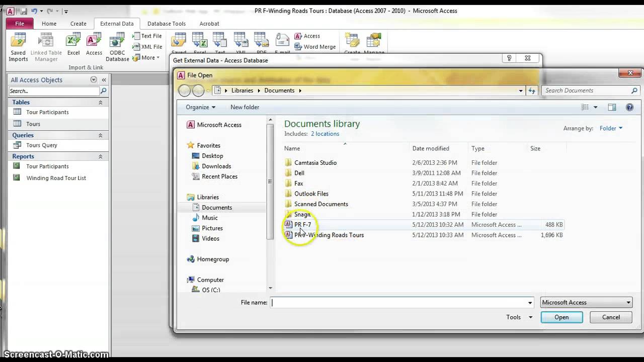Click the Access export button
Viewport: 644px width, 362px height.
click(x=307, y=36)
